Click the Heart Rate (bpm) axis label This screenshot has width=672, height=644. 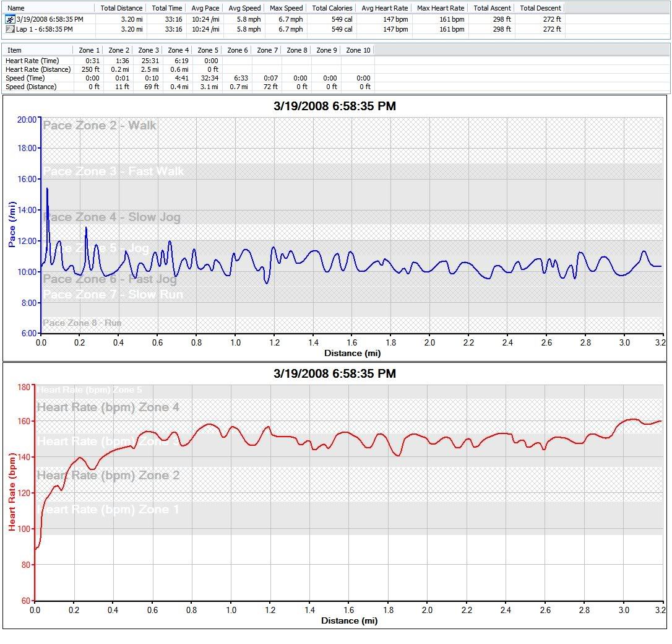pos(12,492)
